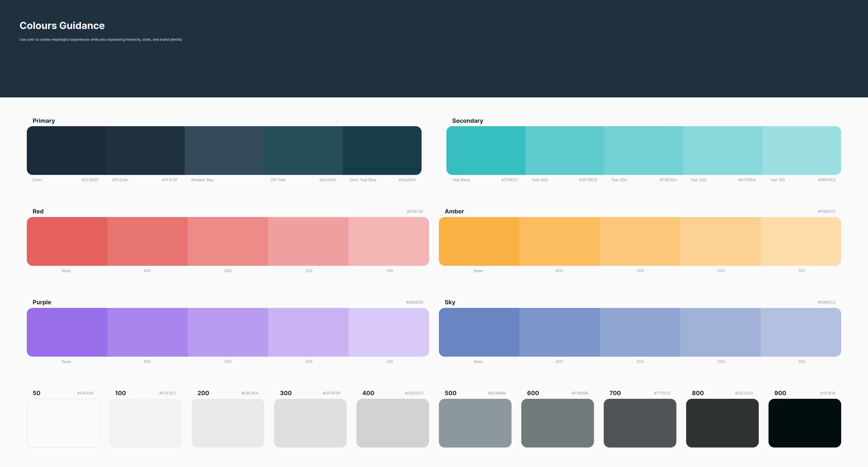This screenshot has height=467, width=868.
Task: Pick the Teal Base swatch
Action: pos(486,150)
